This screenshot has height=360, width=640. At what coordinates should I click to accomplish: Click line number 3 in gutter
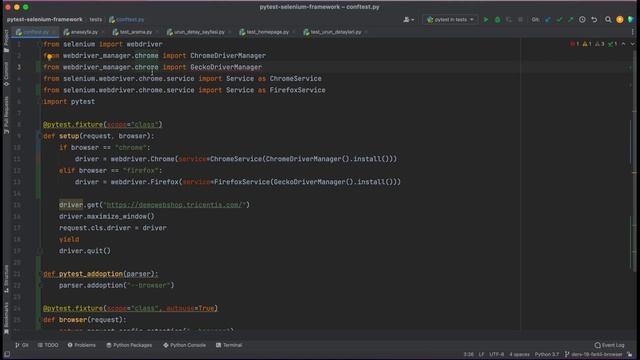[19, 67]
